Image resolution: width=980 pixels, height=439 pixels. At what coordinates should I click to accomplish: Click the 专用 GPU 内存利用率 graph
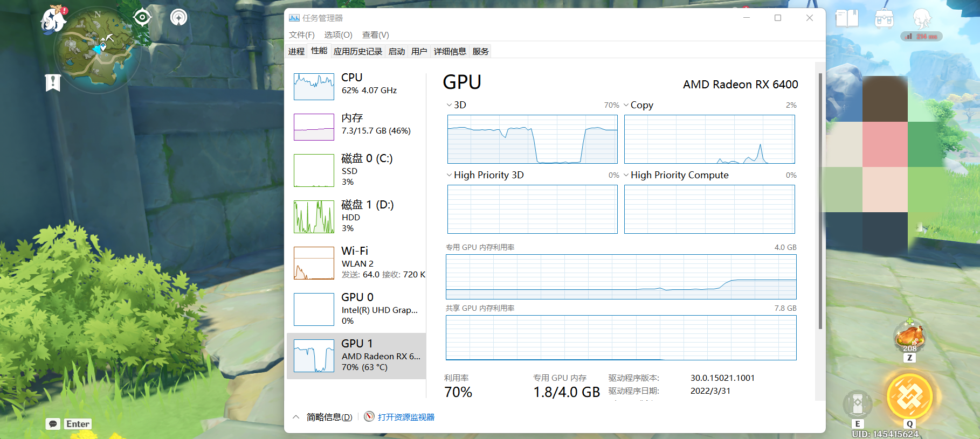coord(621,277)
